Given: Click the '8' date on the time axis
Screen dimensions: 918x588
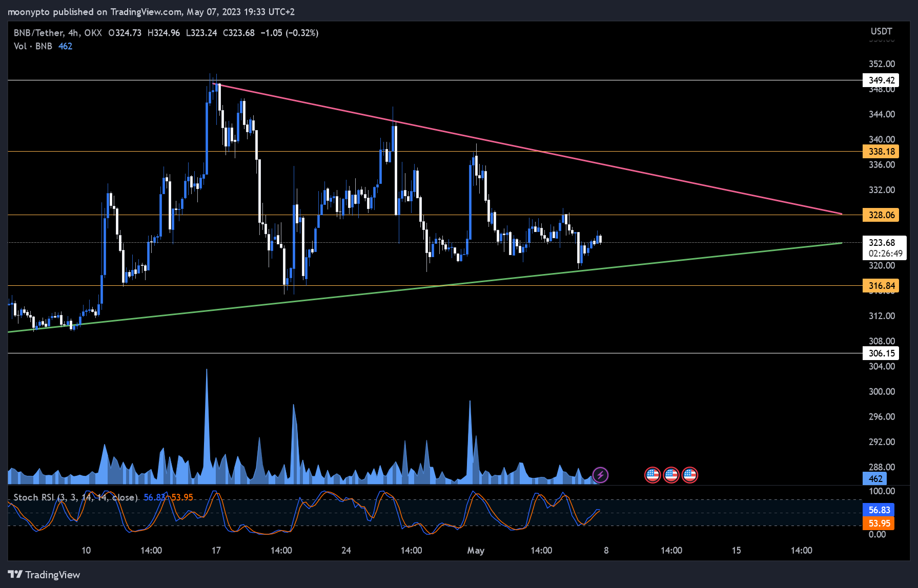Looking at the screenshot, I should [606, 551].
